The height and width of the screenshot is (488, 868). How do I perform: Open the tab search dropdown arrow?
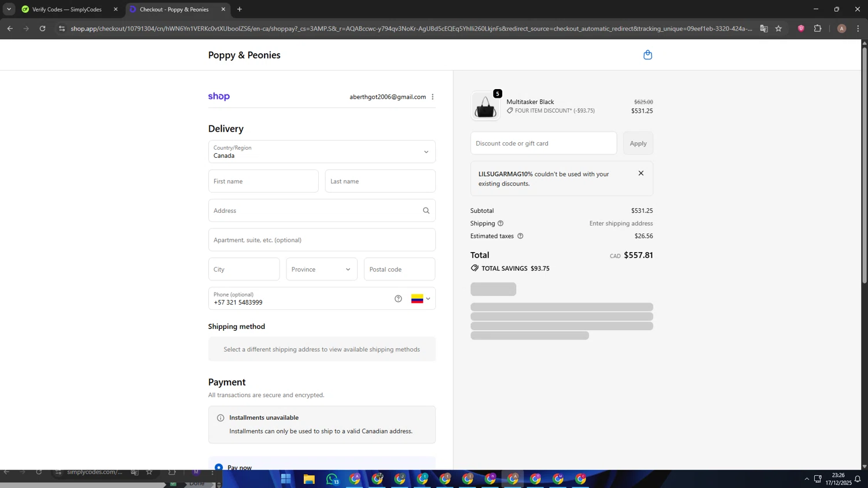[9, 9]
